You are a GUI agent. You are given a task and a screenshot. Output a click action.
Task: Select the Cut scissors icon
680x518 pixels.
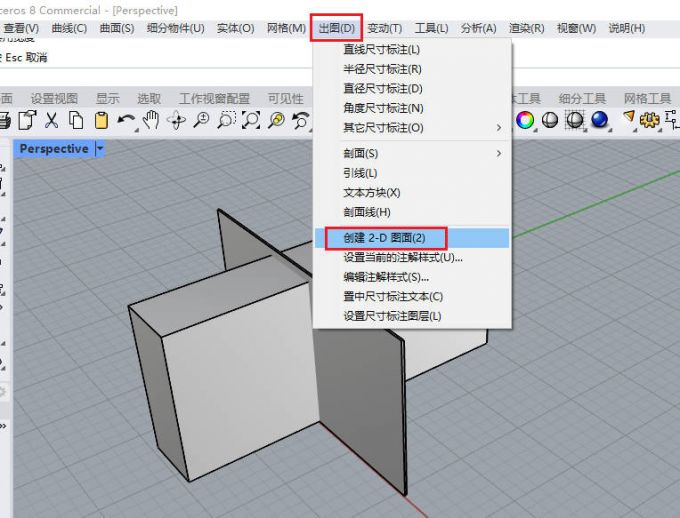pyautogui.click(x=52, y=120)
